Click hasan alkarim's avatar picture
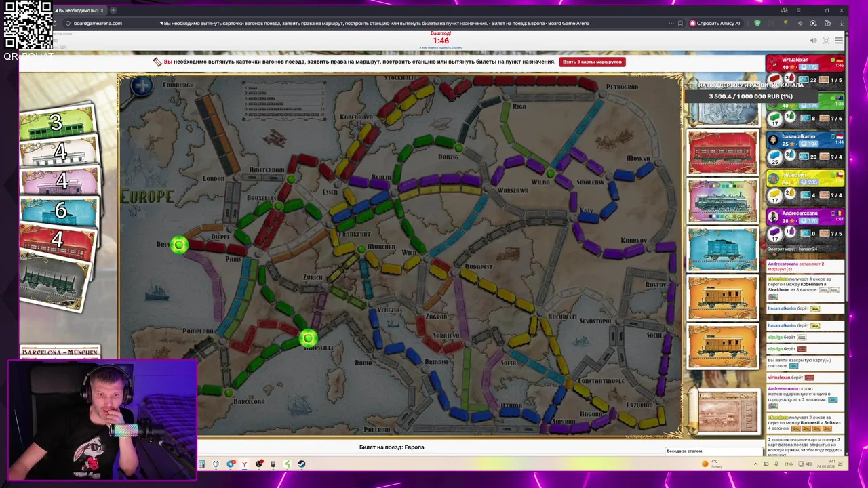868x488 pixels. 773,139
